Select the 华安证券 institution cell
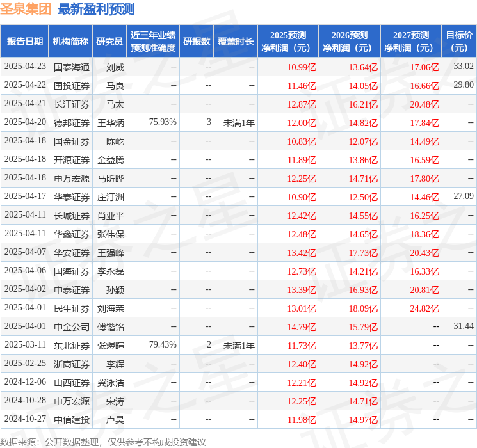This screenshot has height=448, width=477. coord(72,253)
